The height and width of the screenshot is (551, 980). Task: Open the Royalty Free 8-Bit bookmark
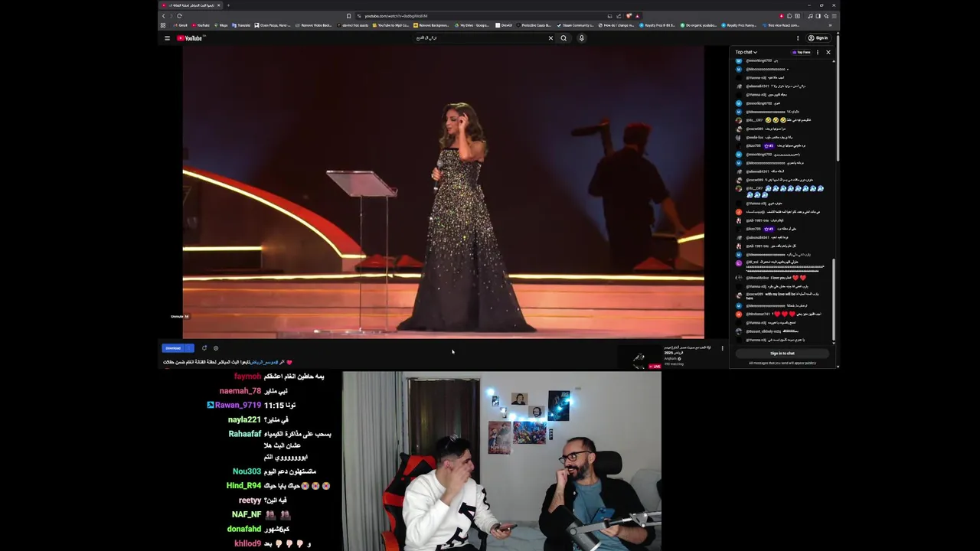(x=657, y=25)
